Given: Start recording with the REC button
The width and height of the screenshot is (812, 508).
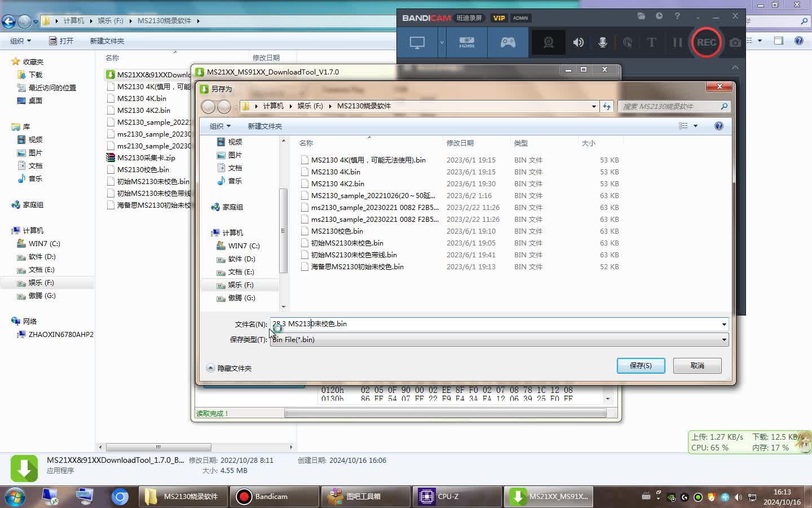Looking at the screenshot, I should [706, 42].
